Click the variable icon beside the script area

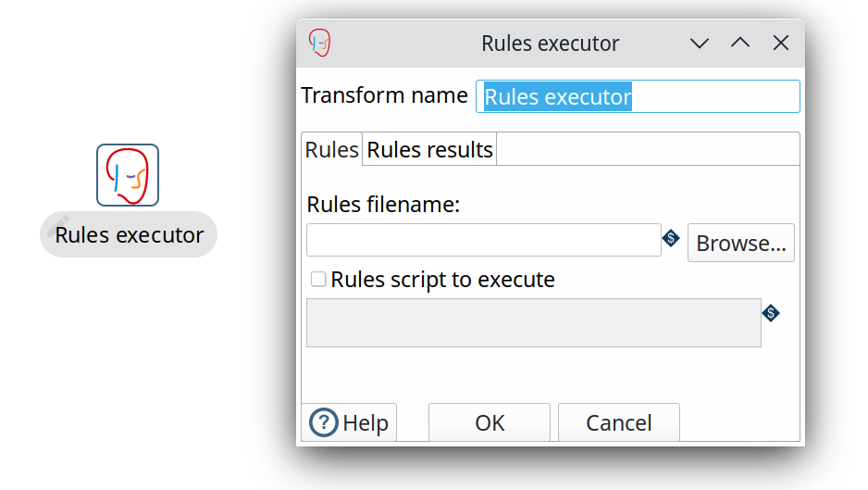771,313
